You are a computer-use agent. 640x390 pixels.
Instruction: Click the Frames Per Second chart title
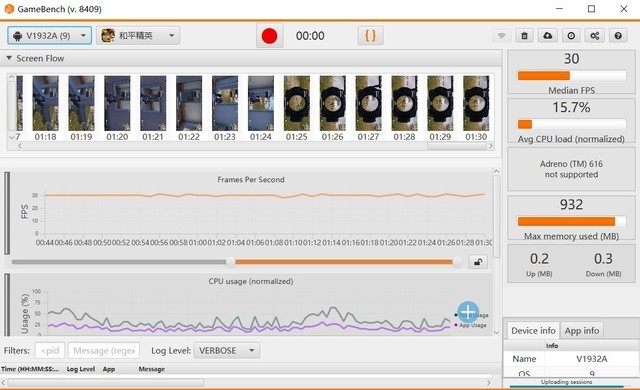(251, 179)
